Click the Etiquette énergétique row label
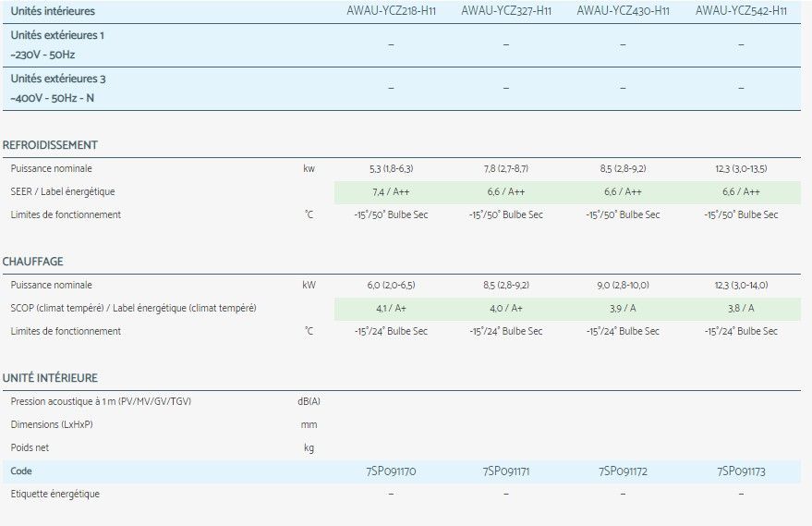The image size is (812, 526). pyautogui.click(x=55, y=494)
